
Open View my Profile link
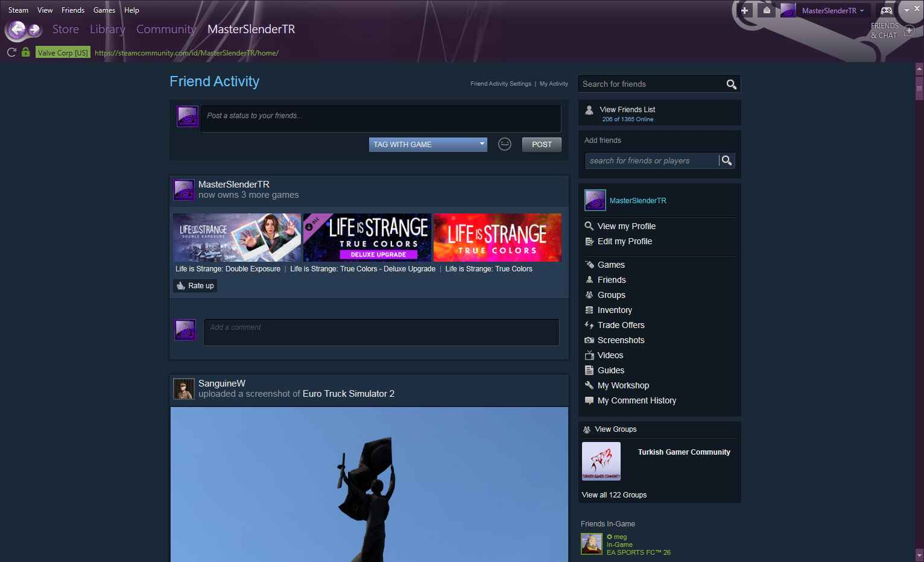pos(626,226)
